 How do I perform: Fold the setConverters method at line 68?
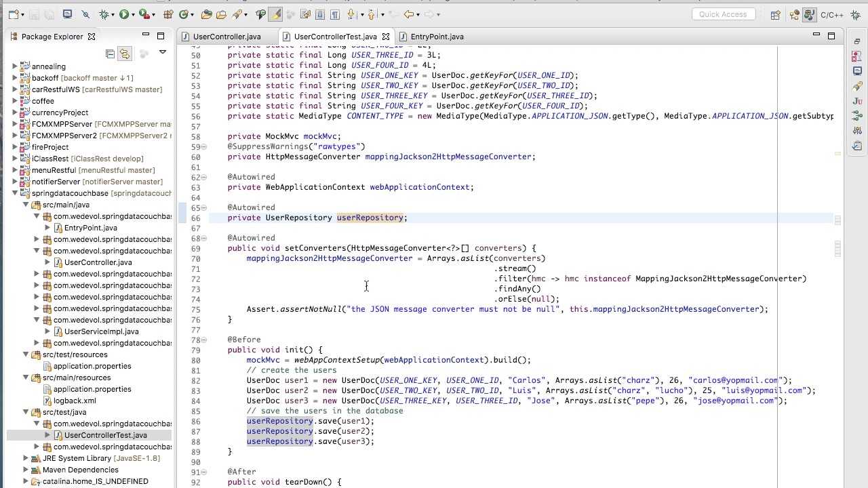coord(204,238)
